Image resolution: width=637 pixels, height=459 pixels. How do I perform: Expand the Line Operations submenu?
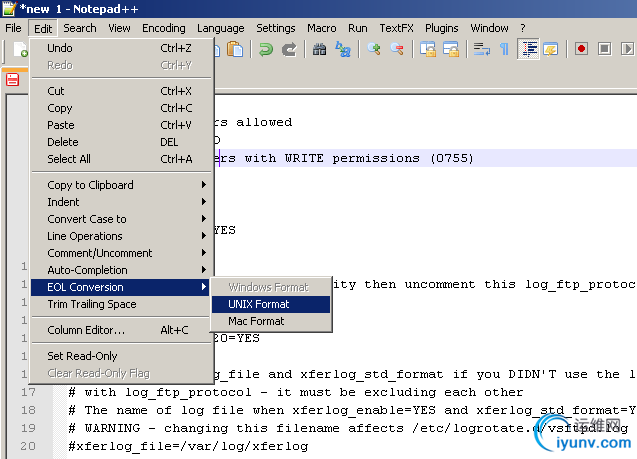click(x=121, y=236)
